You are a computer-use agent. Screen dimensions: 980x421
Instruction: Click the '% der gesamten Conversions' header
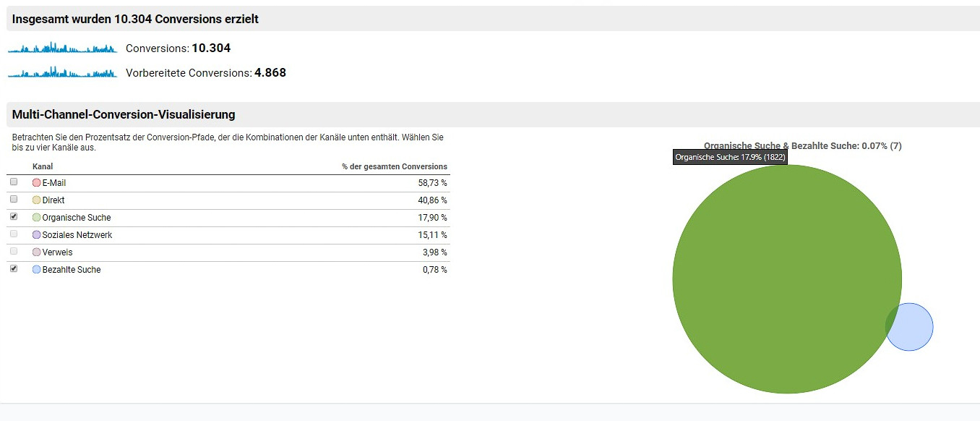pyautogui.click(x=395, y=166)
